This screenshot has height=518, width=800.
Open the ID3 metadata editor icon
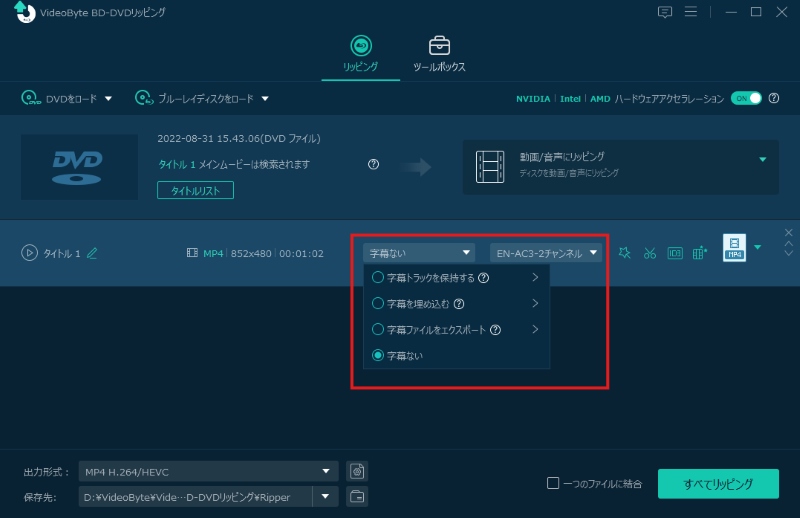675,253
